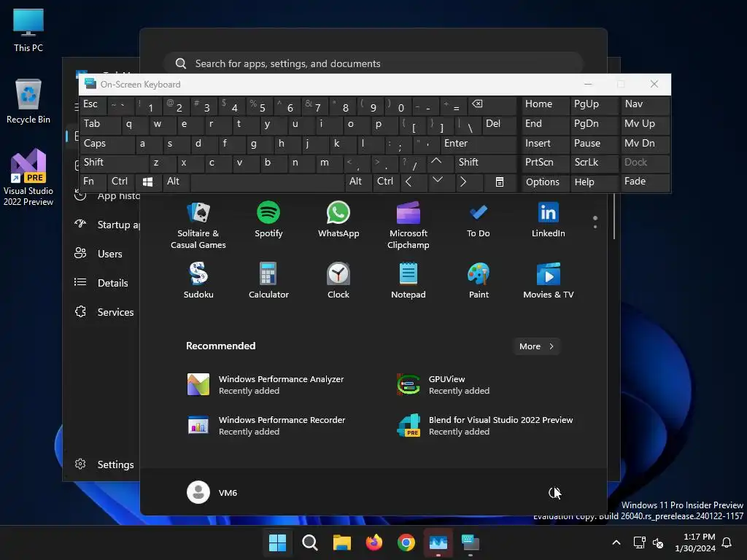
Task: Open Solitaire & Casual Games app
Action: (198, 225)
